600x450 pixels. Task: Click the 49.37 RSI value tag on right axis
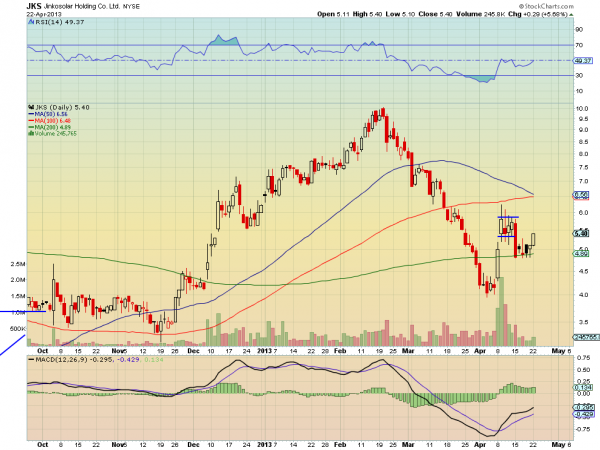[x=583, y=60]
